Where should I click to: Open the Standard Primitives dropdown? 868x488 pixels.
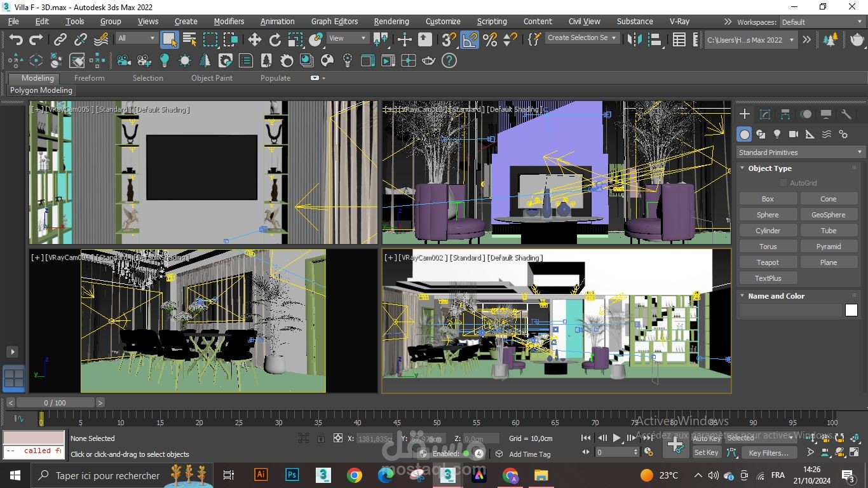pos(801,152)
